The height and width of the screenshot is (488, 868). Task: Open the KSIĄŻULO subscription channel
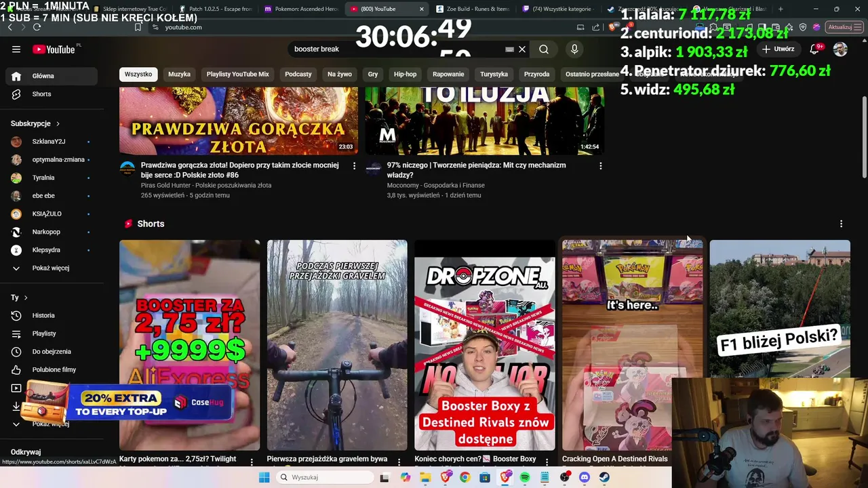coord(52,213)
